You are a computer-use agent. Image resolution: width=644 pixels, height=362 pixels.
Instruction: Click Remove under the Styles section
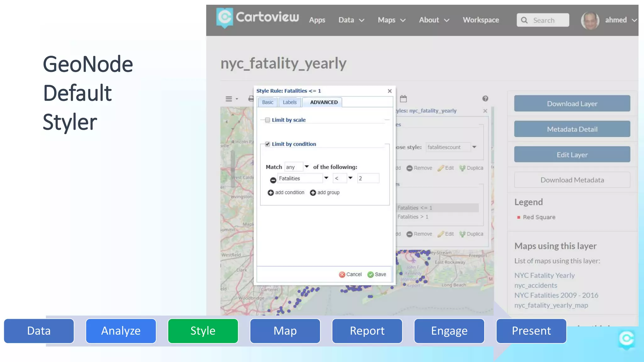click(419, 168)
